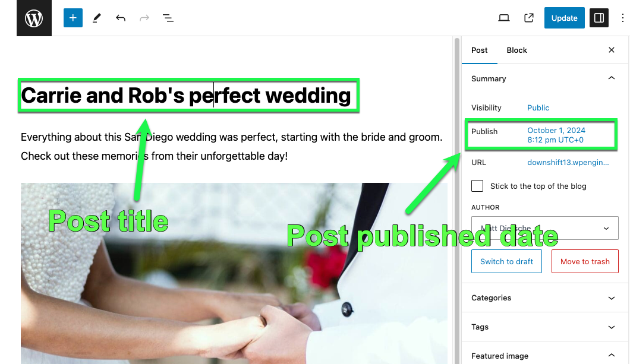
Task: Open the Document Overview list icon
Action: (168, 18)
